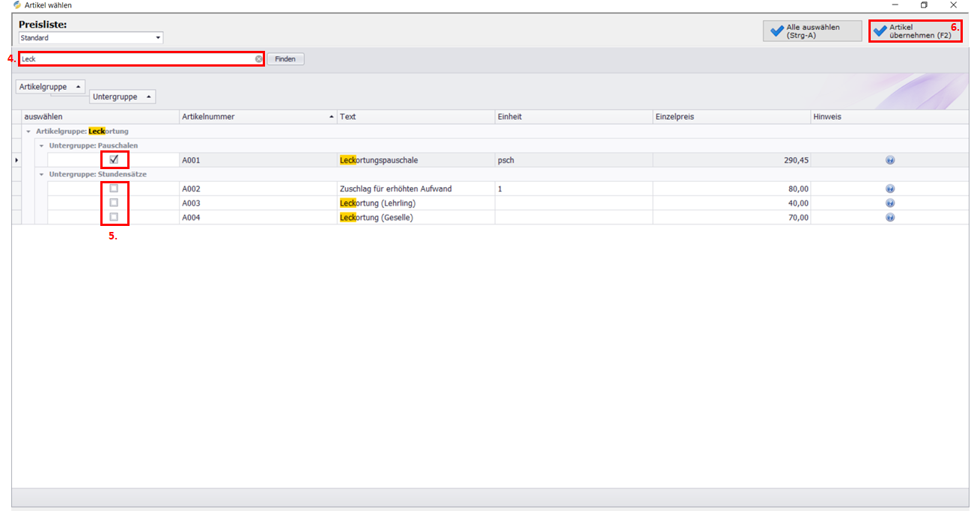The height and width of the screenshot is (511, 980).
Task: Click the info icon for Leckortungspauschale row
Action: click(x=889, y=160)
